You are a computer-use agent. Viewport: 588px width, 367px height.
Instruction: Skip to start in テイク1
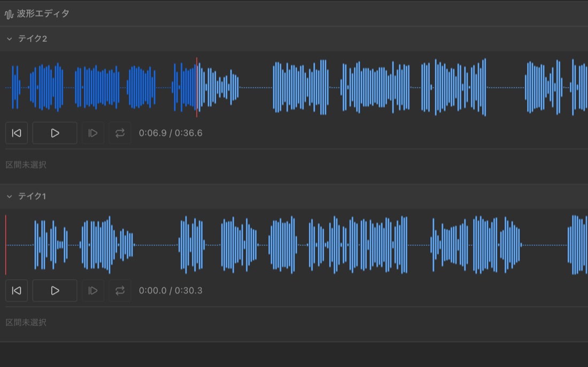pyautogui.click(x=17, y=291)
